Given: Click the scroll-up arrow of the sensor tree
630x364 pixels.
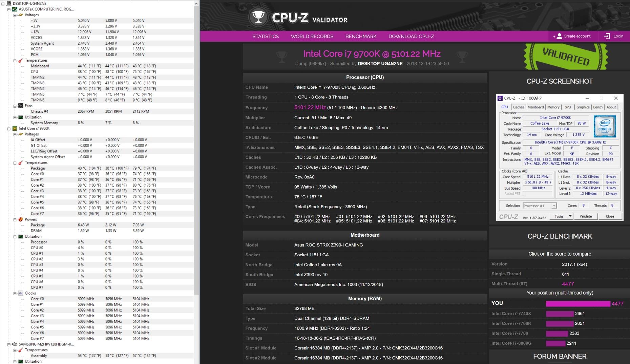Looking at the screenshot, I should tap(196, 3).
